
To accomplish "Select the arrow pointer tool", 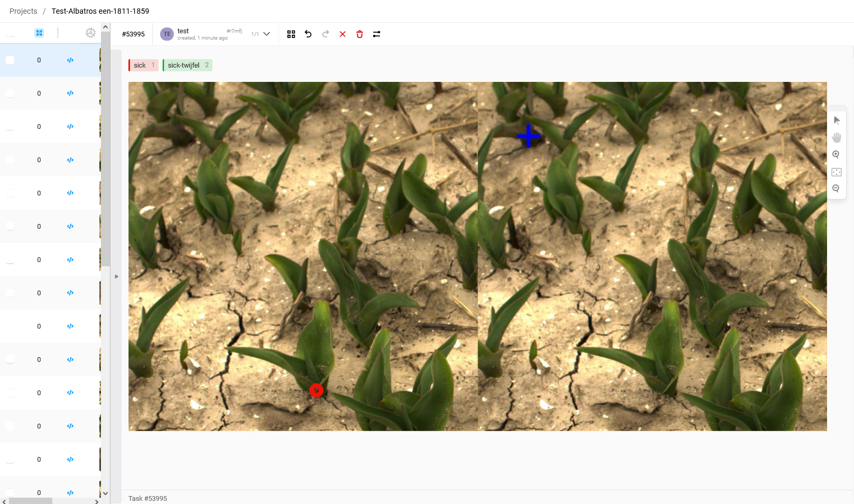I will tap(836, 120).
